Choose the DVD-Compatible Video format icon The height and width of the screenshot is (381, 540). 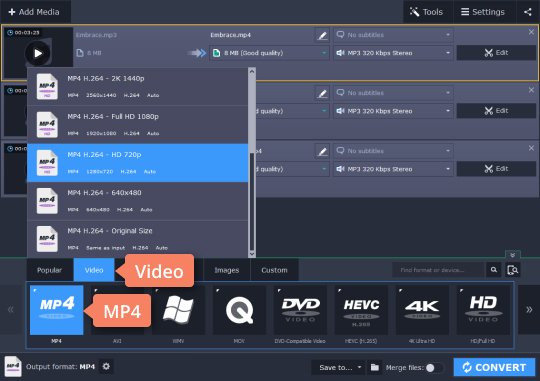(x=300, y=310)
